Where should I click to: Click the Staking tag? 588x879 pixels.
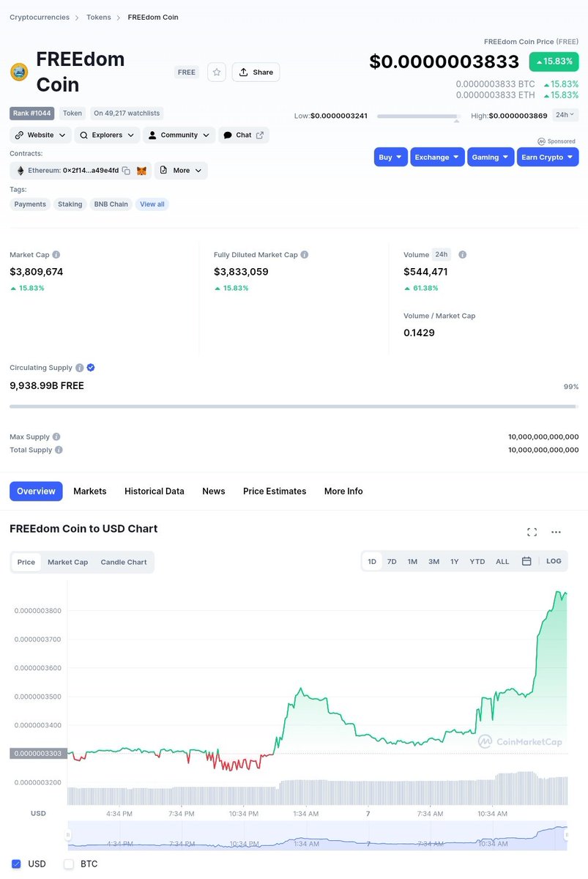70,204
